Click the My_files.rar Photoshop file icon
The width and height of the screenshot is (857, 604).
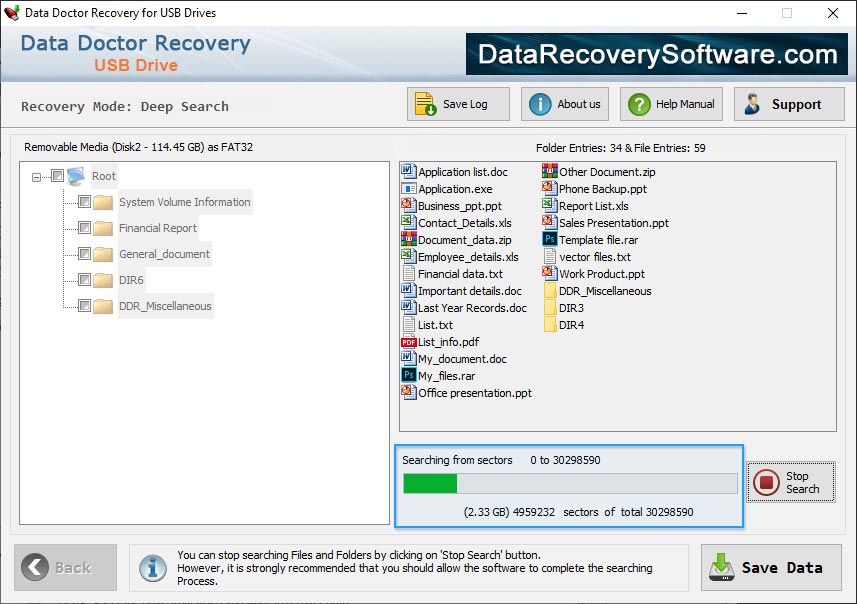coord(406,375)
